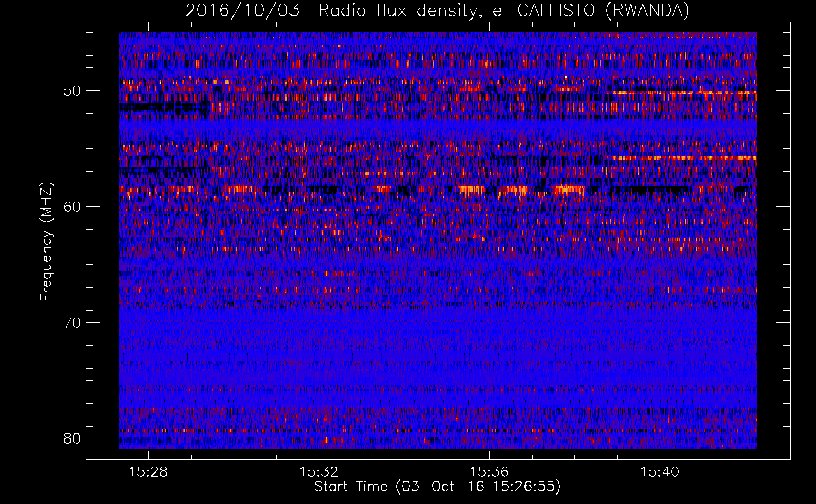Viewport: 816px width, 504px height.
Task: Click the 'Frequency (MHZ)' y-axis label
Action: [x=46, y=242]
